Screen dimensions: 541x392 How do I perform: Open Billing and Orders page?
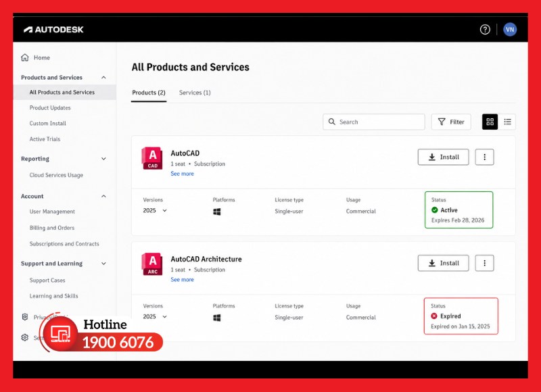coord(52,228)
